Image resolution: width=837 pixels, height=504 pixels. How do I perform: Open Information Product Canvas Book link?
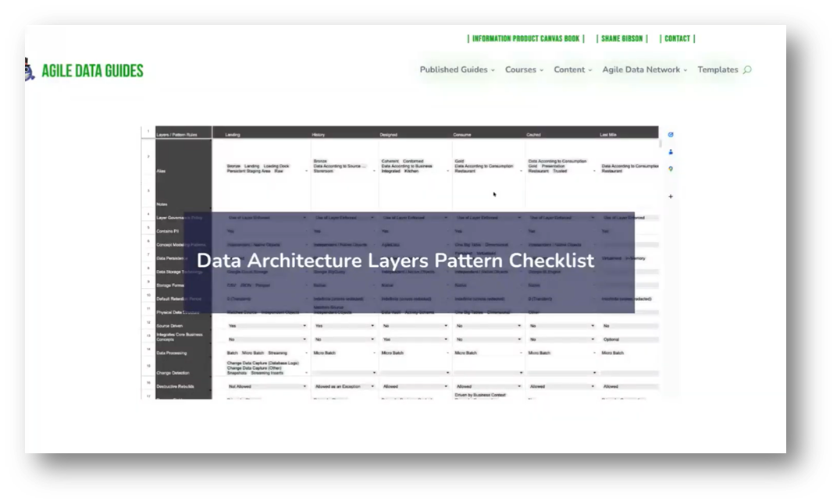click(525, 38)
